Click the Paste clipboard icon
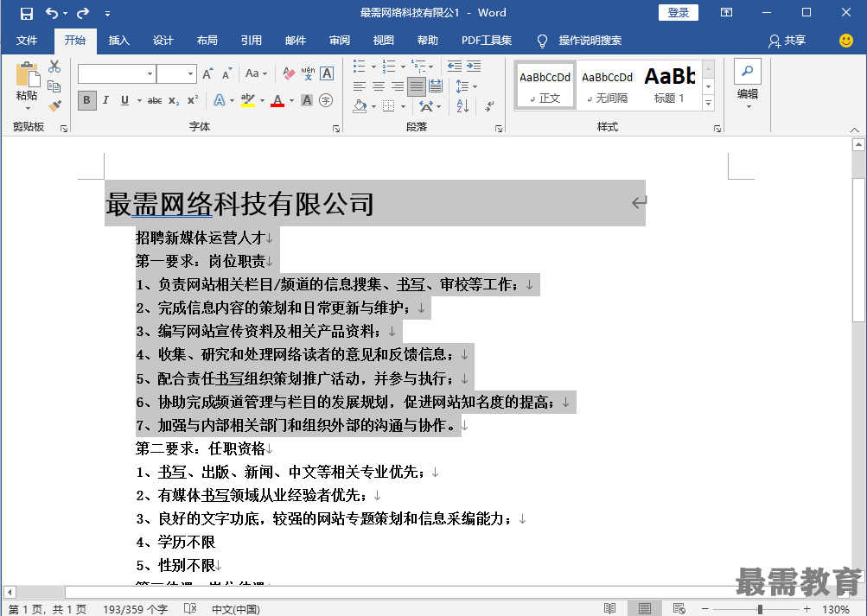 (27, 74)
